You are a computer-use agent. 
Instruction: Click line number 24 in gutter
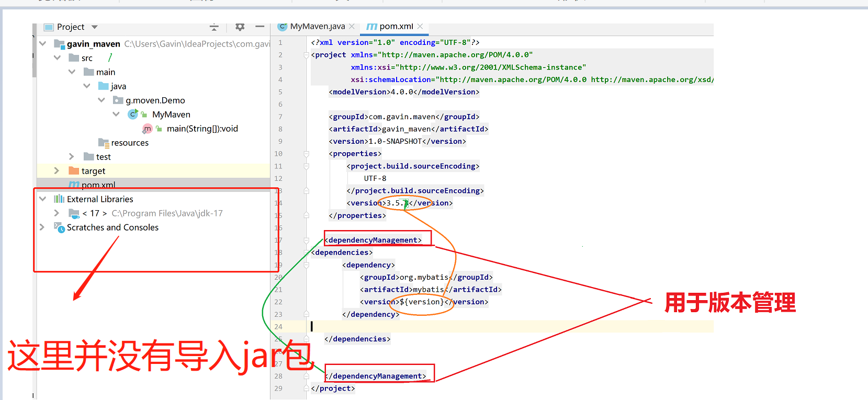pyautogui.click(x=278, y=327)
